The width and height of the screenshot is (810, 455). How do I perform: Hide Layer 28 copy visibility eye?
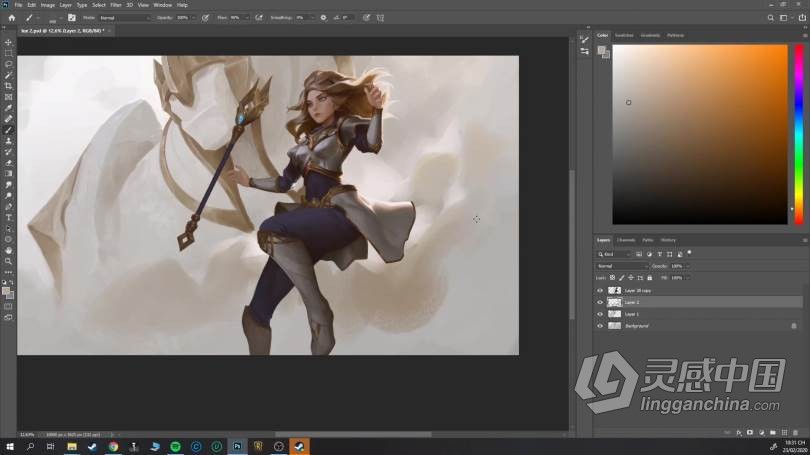(600, 291)
